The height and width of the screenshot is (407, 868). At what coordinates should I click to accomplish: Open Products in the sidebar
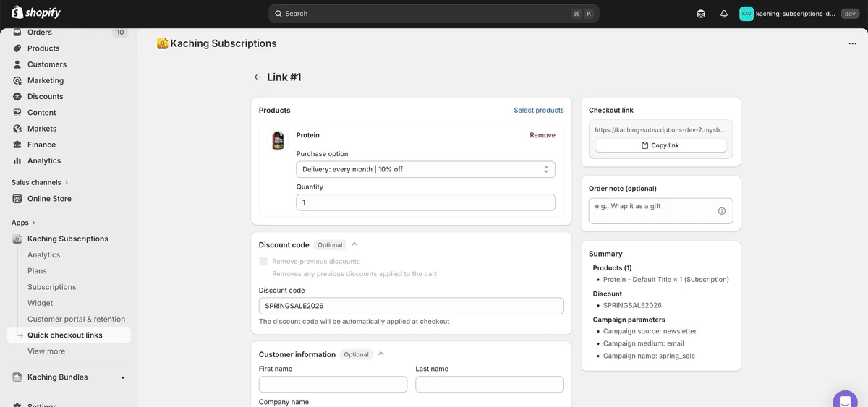[x=43, y=48]
